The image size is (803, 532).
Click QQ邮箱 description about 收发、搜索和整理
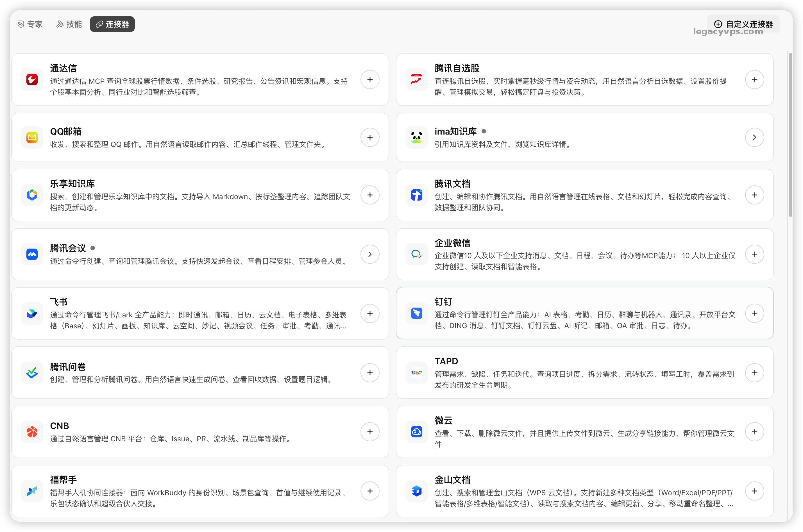pos(189,144)
